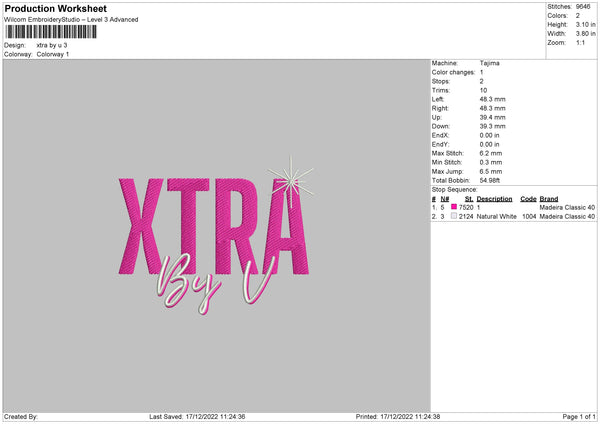Click the Min Stitch value 0.3 mm
The image size is (600, 424).
(491, 163)
